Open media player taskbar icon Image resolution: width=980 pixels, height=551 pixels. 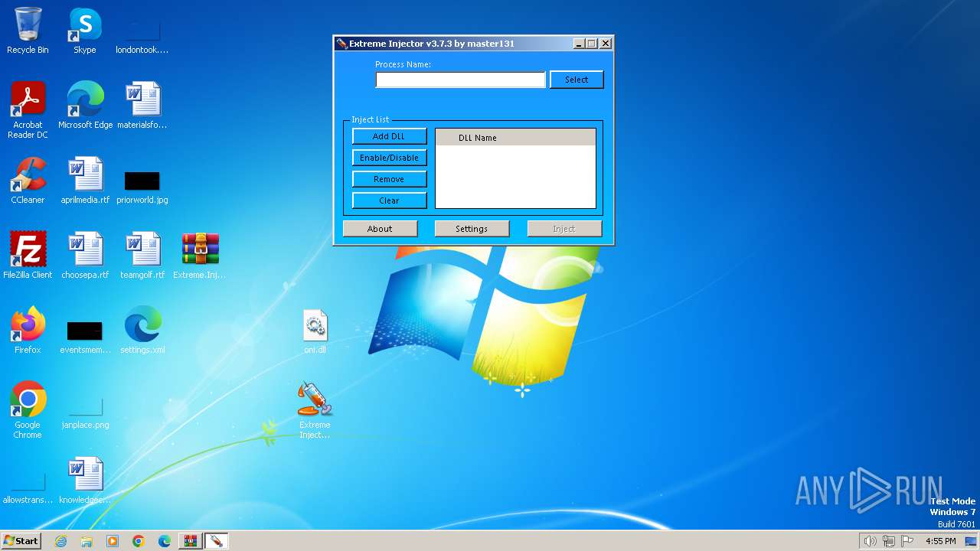113,541
